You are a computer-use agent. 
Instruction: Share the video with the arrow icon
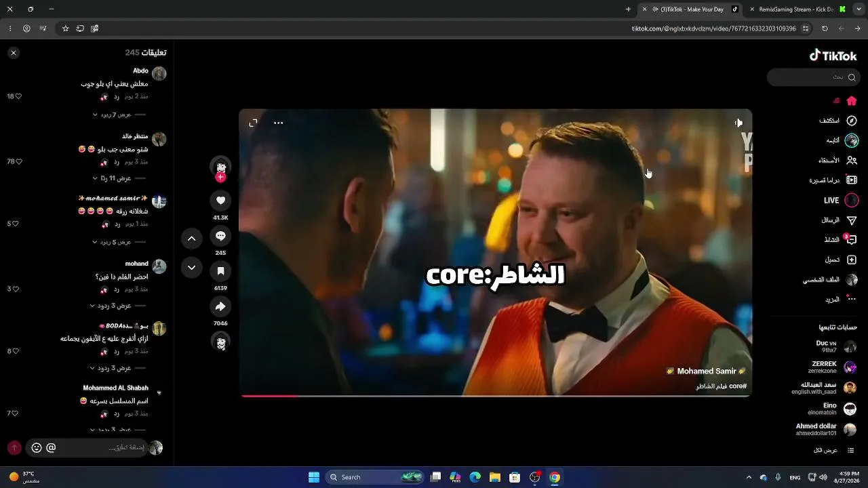[220, 306]
